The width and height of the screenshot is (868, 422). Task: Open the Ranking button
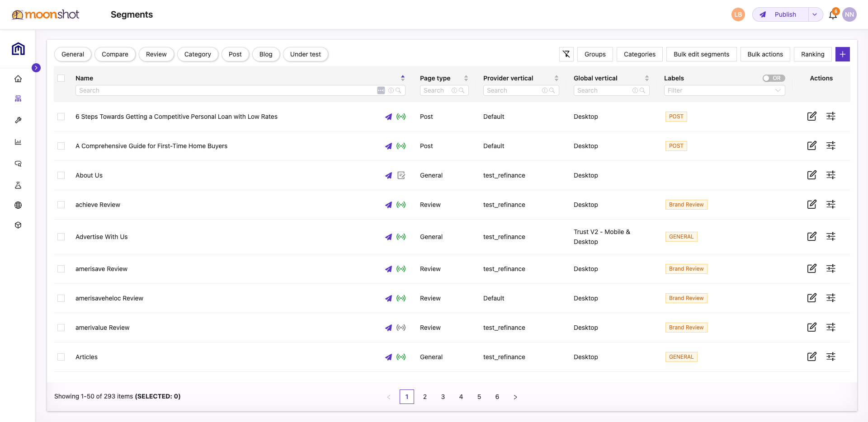pyautogui.click(x=813, y=54)
